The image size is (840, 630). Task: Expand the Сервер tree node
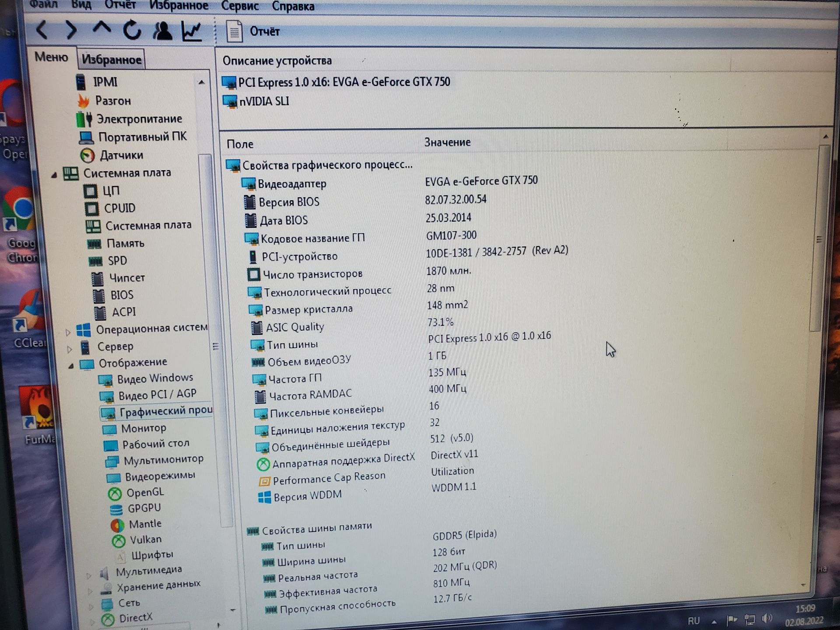(x=70, y=349)
